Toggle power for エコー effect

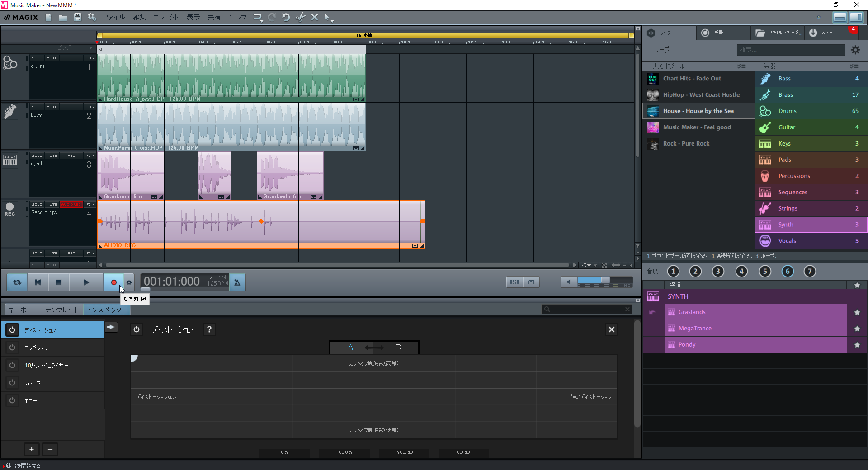[12, 400]
